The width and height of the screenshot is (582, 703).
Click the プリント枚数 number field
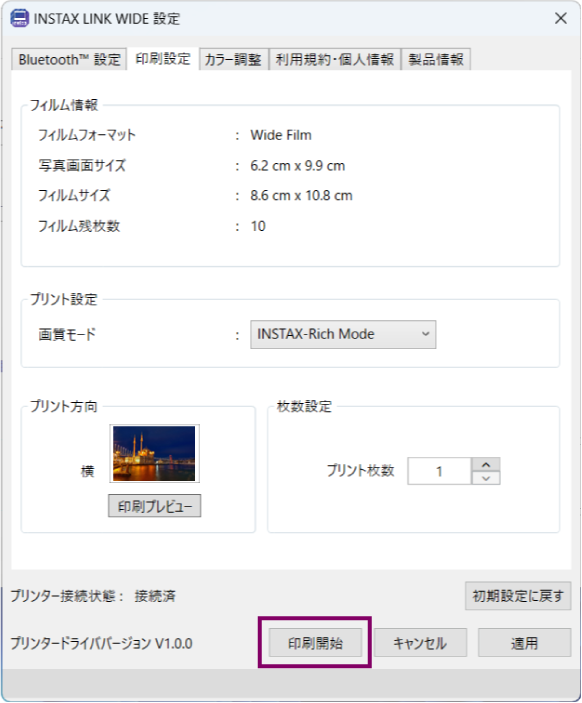coord(439,471)
